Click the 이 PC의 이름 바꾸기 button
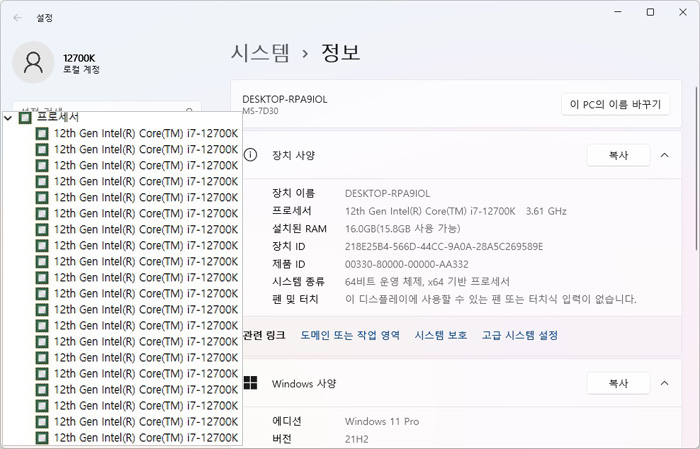Image resolution: width=700 pixels, height=449 pixels. 615,104
